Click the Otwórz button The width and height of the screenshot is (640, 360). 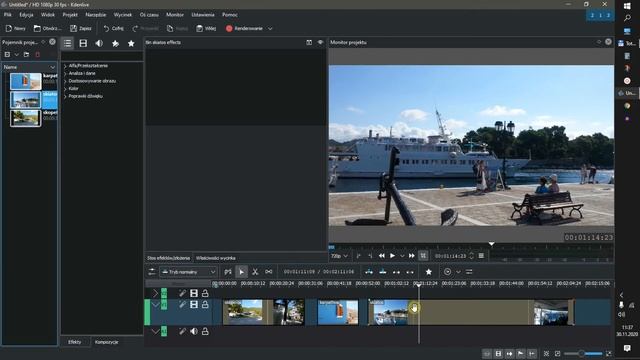pos(47,29)
